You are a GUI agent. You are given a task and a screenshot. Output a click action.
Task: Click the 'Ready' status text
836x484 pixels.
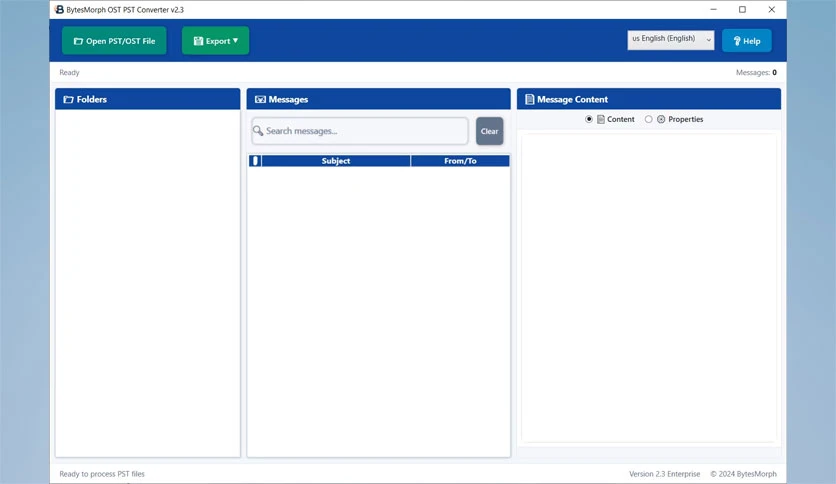coord(69,72)
